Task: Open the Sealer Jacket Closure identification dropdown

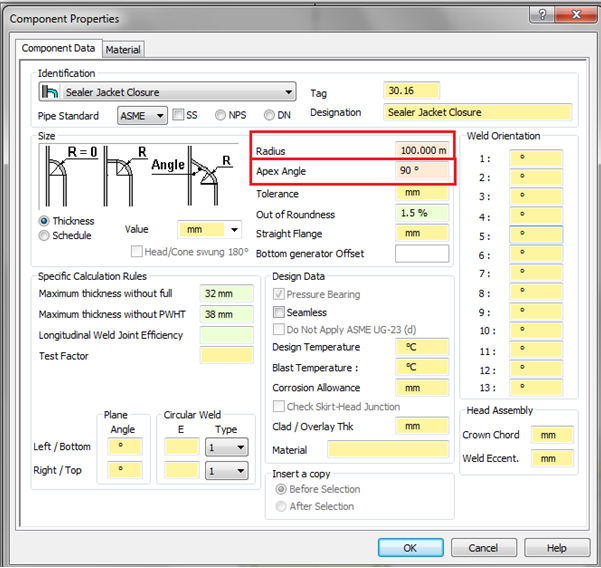Action: click(x=288, y=92)
